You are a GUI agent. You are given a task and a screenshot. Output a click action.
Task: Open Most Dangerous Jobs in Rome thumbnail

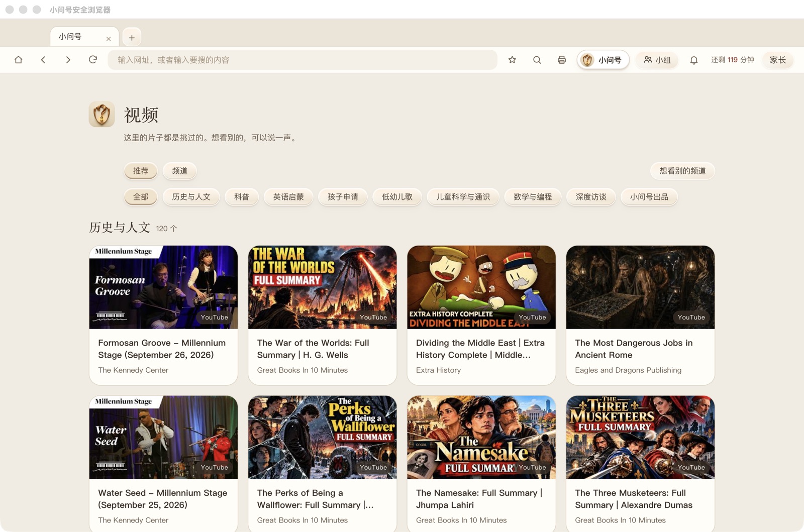[640, 287]
